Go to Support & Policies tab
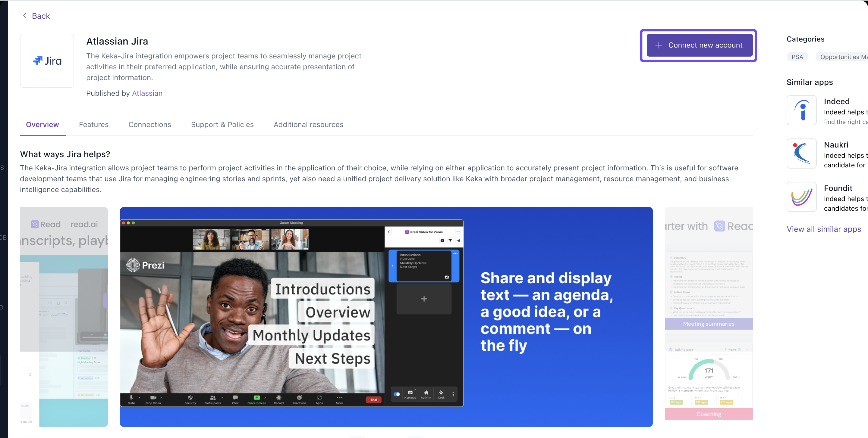This screenshot has height=438, width=868. 222,125
